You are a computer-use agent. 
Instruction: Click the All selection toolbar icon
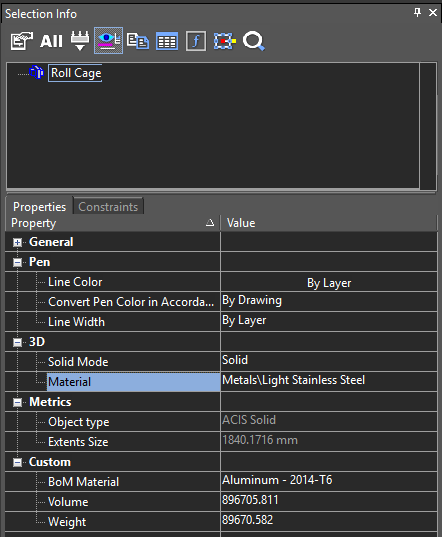51,41
